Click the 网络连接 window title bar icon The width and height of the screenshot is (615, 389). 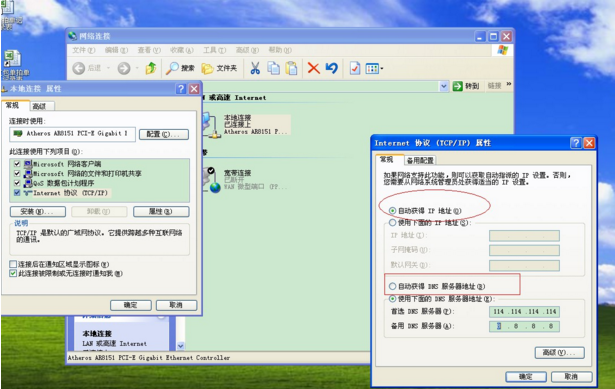click(73, 36)
